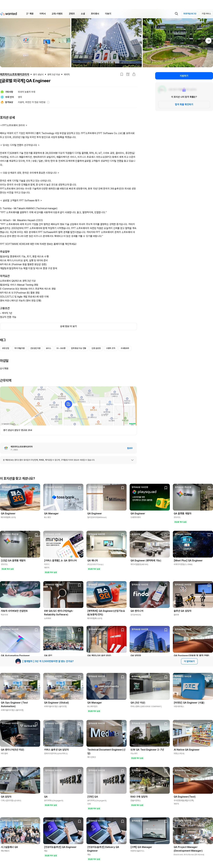
Task: Click the FPT company logo icon
Action: click(x=6, y=448)
